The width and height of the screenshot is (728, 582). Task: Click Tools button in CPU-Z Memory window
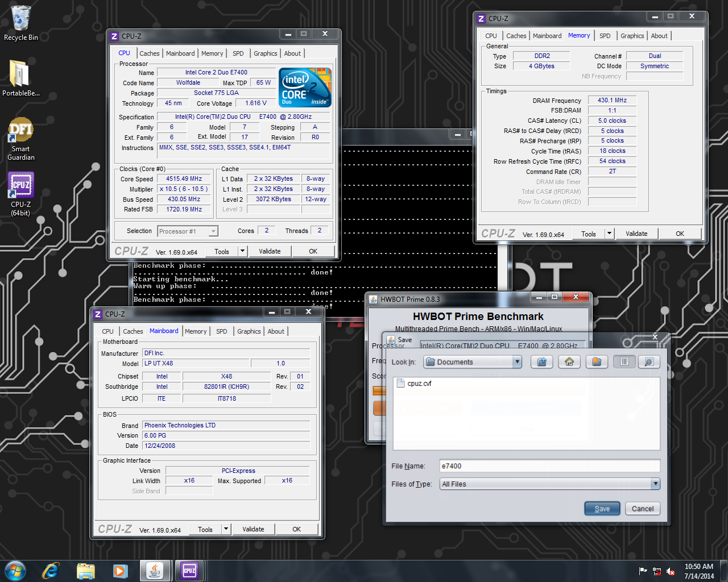click(589, 234)
